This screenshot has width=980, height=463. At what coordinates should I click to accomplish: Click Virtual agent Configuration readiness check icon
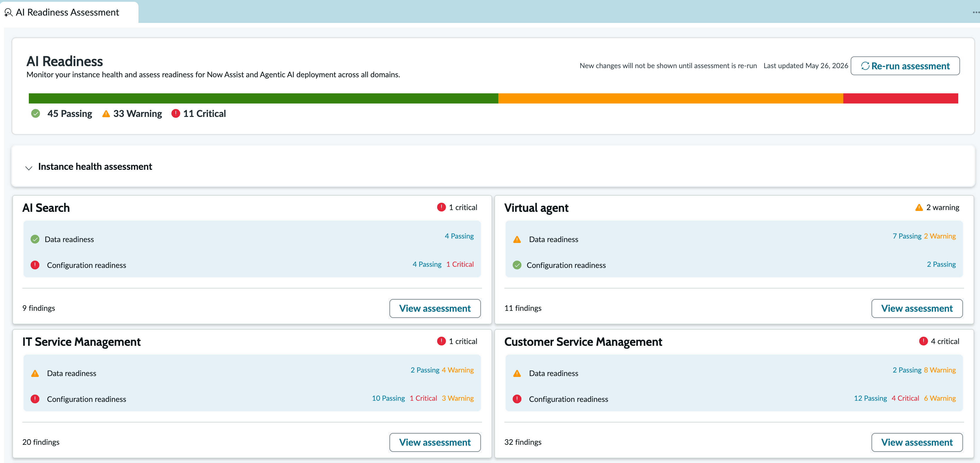click(x=517, y=265)
